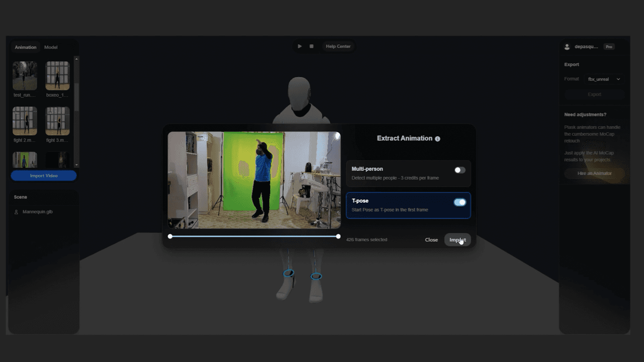Click the Hire an Animator button
Image resolution: width=644 pixels, height=362 pixels.
[595, 173]
